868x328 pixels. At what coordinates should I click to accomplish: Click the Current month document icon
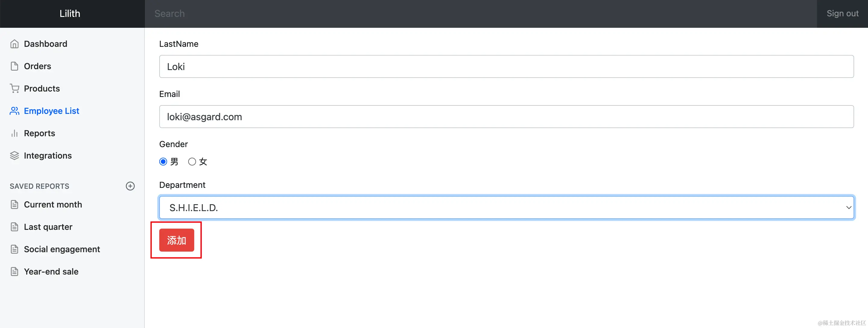click(14, 204)
